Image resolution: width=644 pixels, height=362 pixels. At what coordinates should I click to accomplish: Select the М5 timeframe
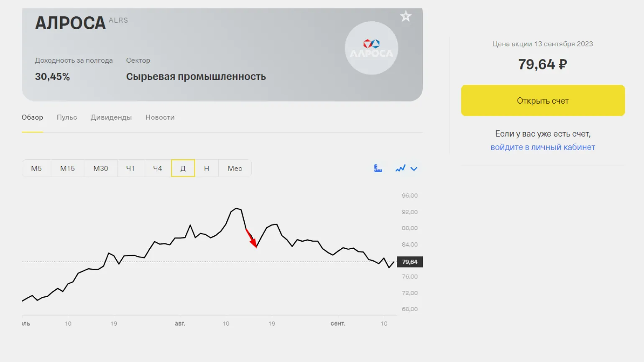tap(36, 168)
